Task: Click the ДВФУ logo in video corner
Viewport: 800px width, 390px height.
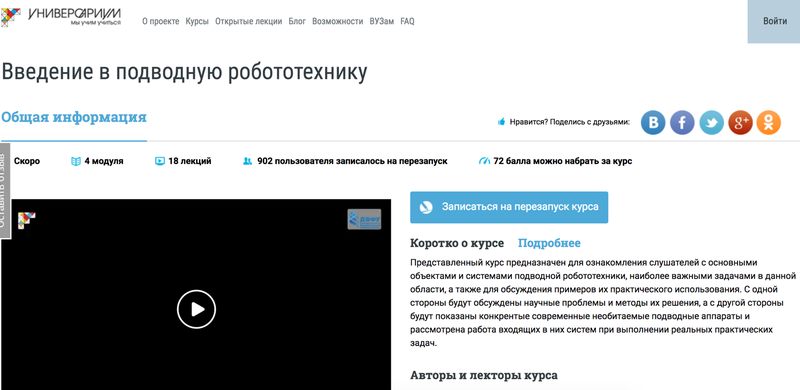Action: pyautogui.click(x=364, y=219)
